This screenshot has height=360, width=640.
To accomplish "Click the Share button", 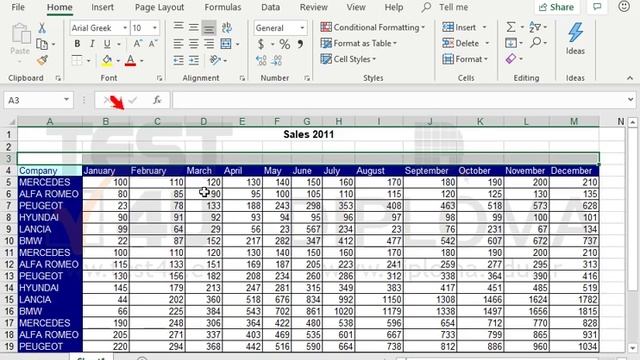I will 557,7.
